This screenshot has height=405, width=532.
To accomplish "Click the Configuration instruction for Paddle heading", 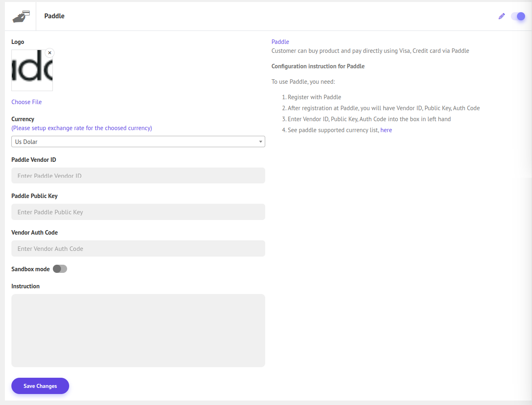I will tap(318, 66).
